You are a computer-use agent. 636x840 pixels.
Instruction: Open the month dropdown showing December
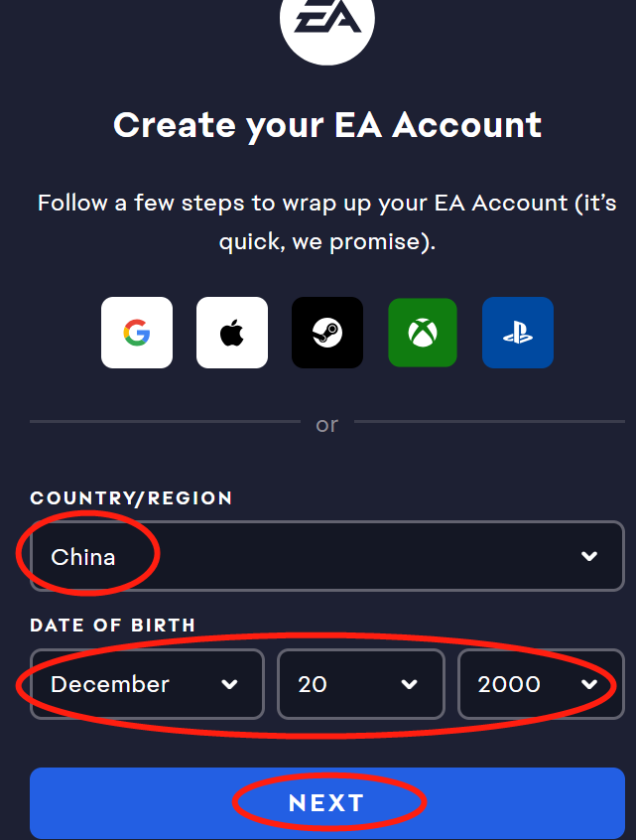pyautogui.click(x=147, y=684)
